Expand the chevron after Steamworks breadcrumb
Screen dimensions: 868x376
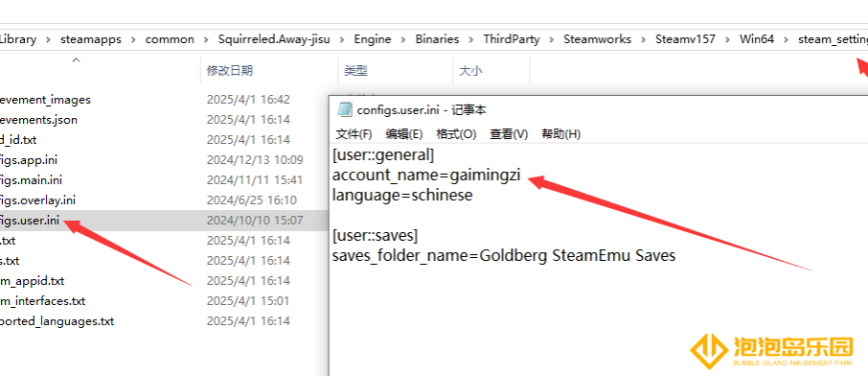coord(643,40)
